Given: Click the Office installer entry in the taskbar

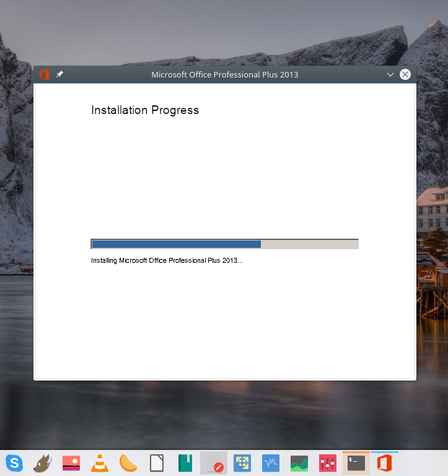Looking at the screenshot, I should pyautogui.click(x=385, y=463).
